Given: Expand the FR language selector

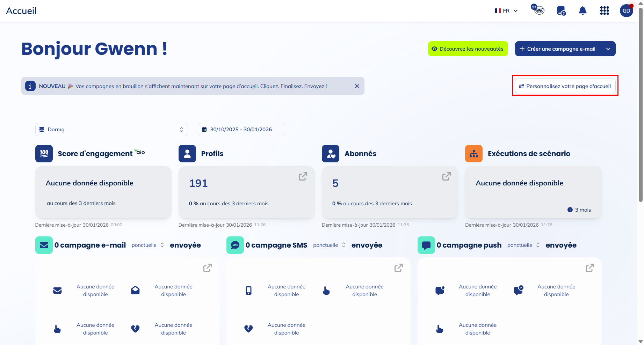Looking at the screenshot, I should pos(506,11).
